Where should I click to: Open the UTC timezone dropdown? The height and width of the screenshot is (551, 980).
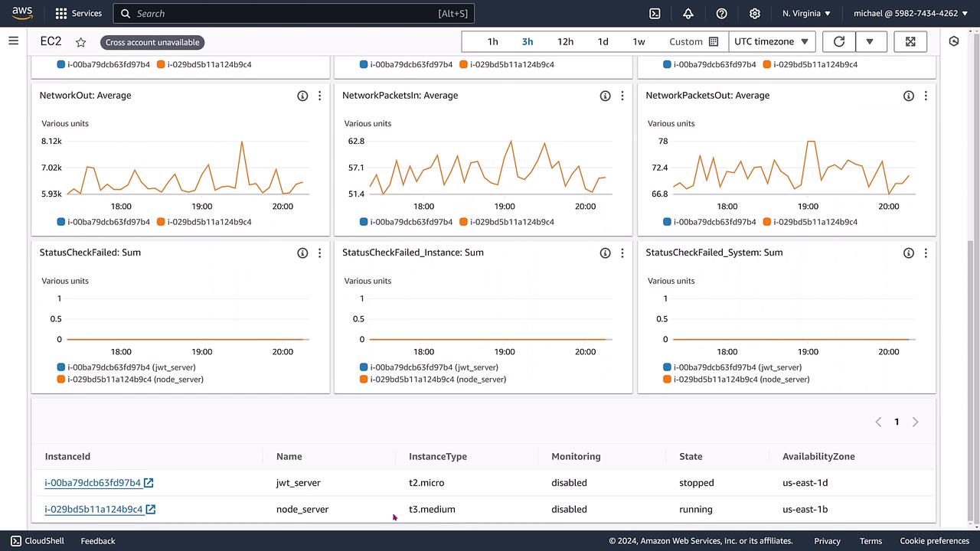click(x=771, y=41)
